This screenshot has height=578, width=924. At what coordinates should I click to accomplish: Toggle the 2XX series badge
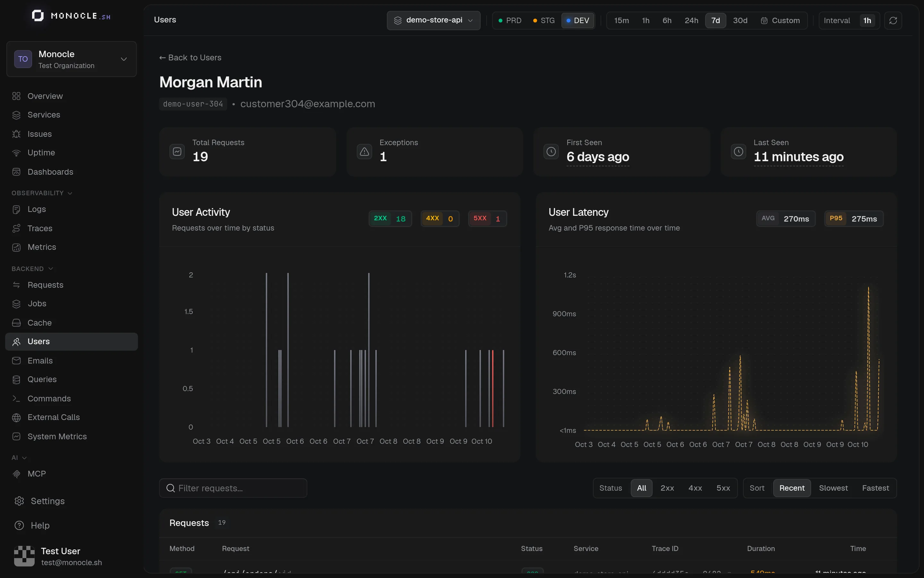390,219
